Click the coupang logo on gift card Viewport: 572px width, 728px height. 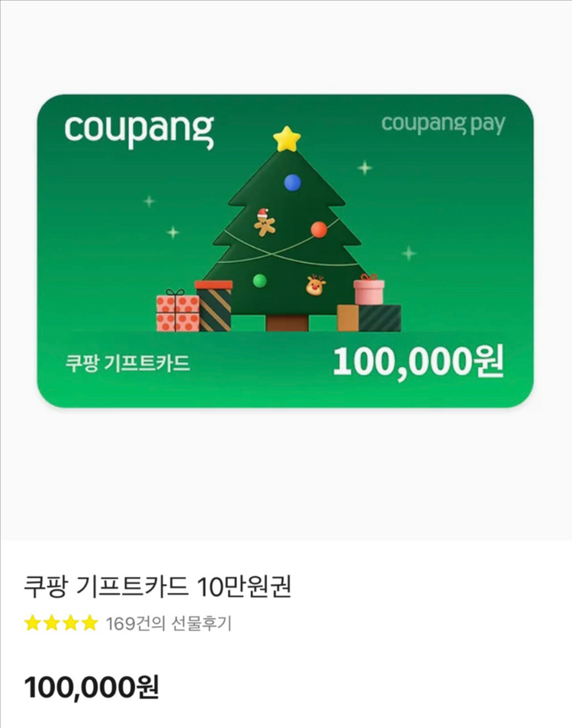click(x=139, y=130)
